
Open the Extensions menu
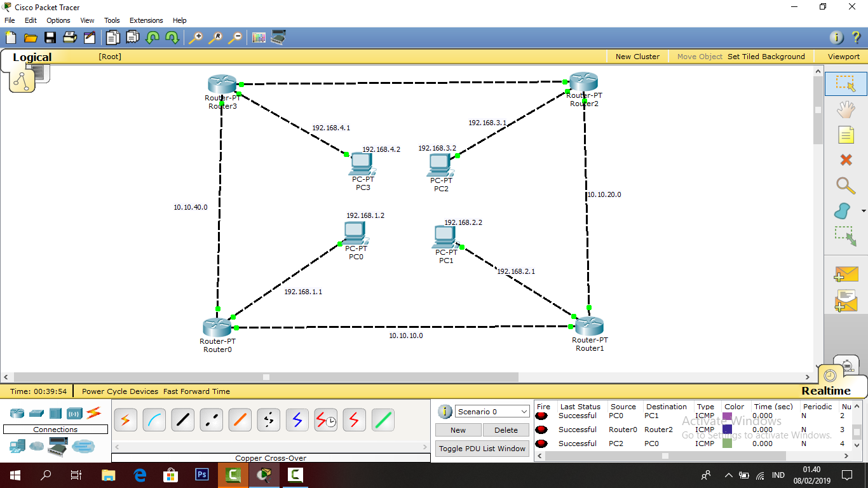[146, 20]
